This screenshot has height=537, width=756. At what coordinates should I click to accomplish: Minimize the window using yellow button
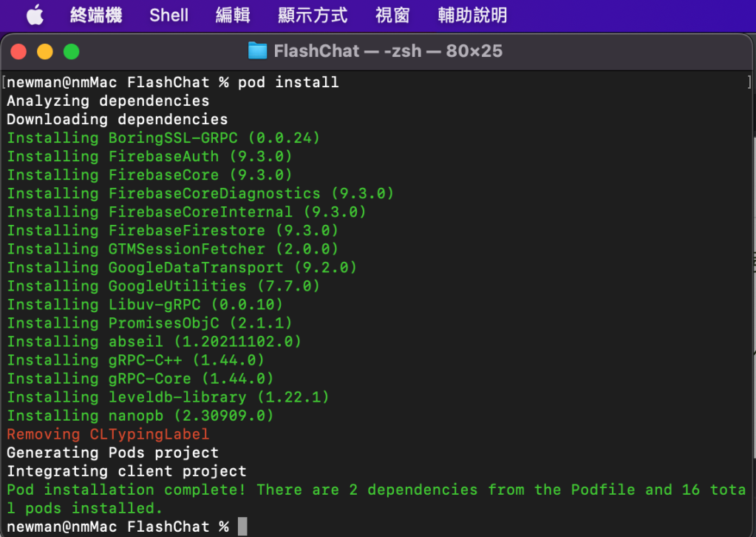[45, 52]
